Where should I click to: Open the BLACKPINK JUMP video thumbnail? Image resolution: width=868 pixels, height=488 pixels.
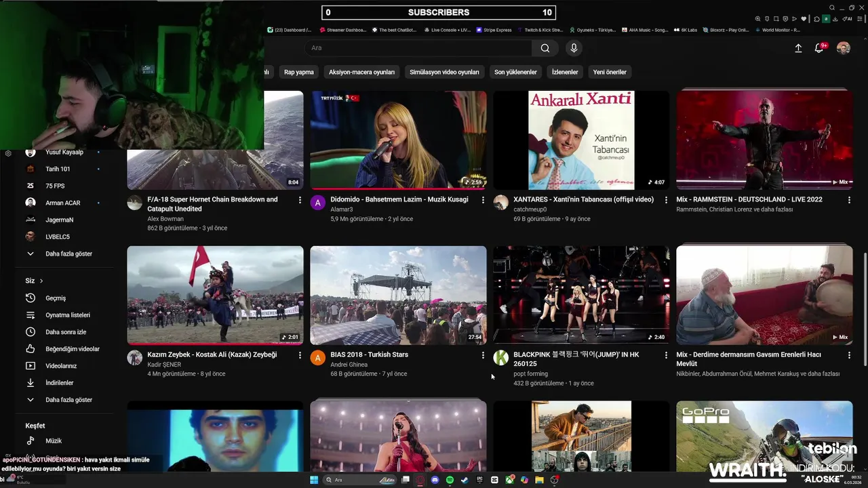581,296
